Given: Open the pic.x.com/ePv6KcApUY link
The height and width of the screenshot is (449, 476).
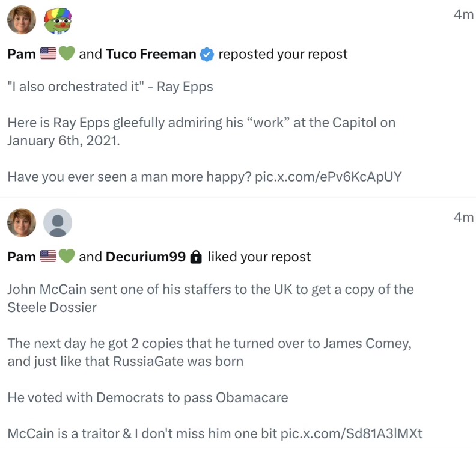Looking at the screenshot, I should click(328, 177).
